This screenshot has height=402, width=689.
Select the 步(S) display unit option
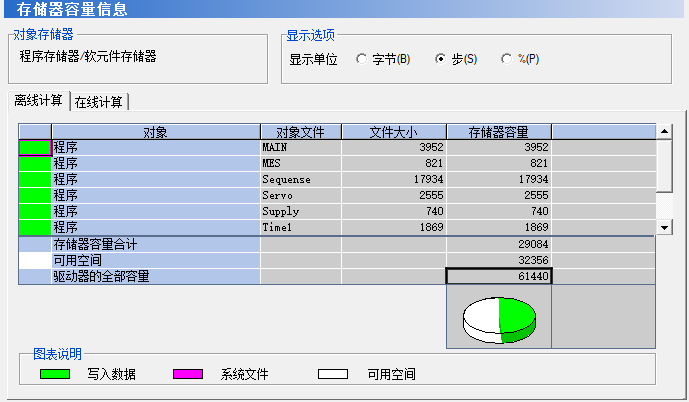pos(440,59)
